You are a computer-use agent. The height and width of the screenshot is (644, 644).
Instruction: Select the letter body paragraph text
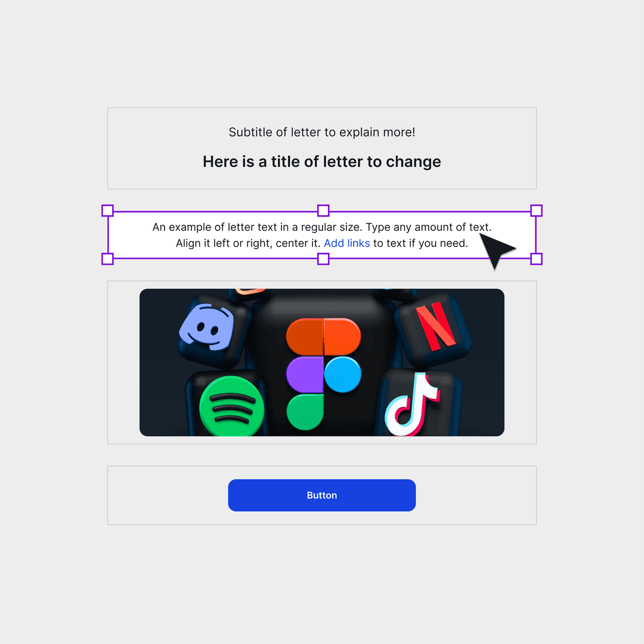tap(321, 235)
